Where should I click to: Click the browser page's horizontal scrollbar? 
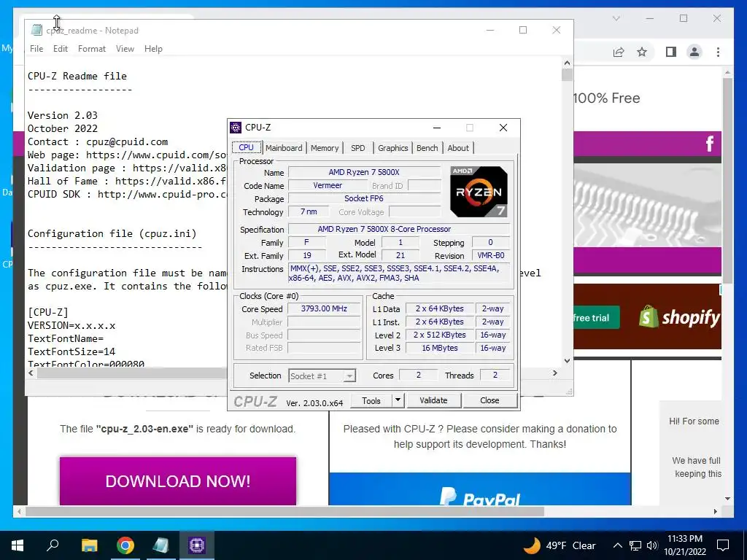(x=285, y=511)
